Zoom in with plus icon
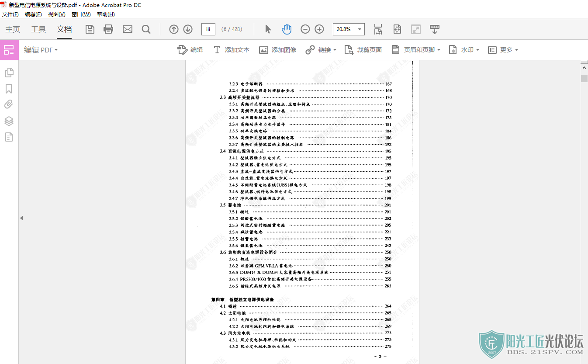The height and width of the screenshot is (364, 588). [x=319, y=29]
